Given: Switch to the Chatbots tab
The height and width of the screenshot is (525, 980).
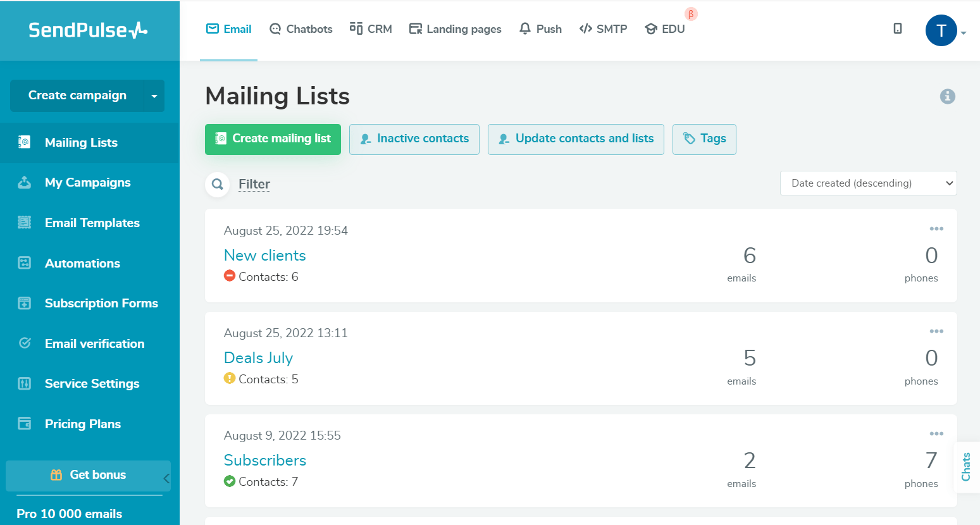Looking at the screenshot, I should coord(301,29).
